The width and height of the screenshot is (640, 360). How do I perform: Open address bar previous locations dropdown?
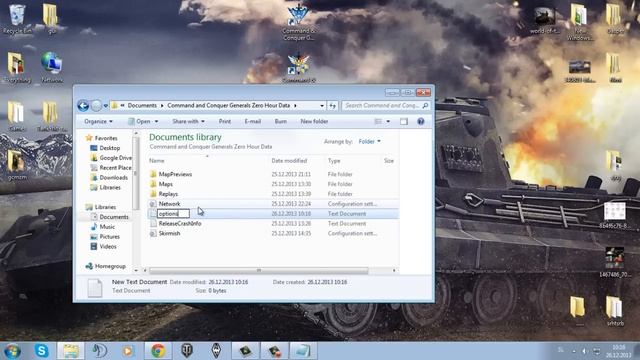[322, 106]
